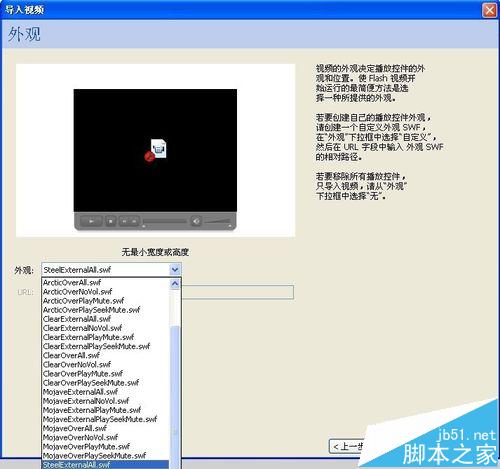Click the mute speaker icon in preview
Image resolution: width=500 pixels, height=469 pixels.
(x=196, y=221)
